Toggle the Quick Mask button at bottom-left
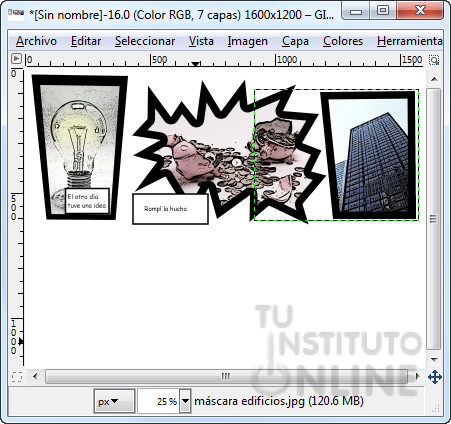The width and height of the screenshot is (451, 424). [17, 377]
